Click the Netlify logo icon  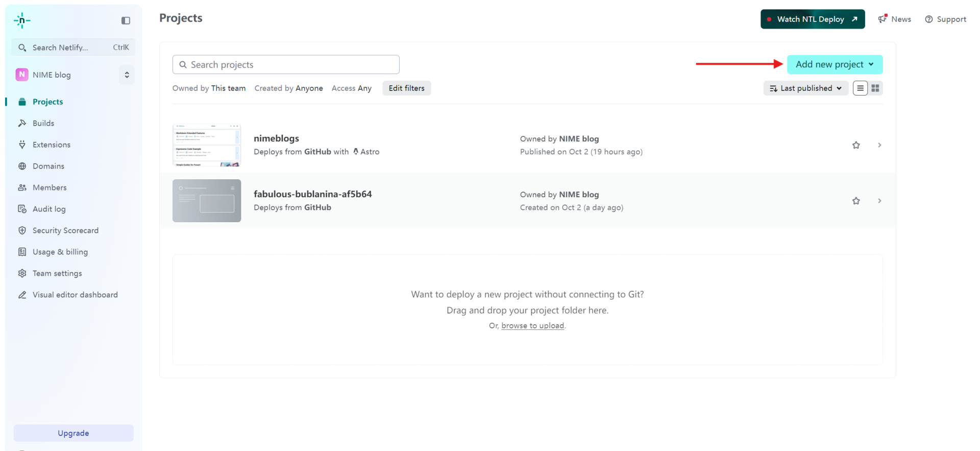[x=22, y=20]
